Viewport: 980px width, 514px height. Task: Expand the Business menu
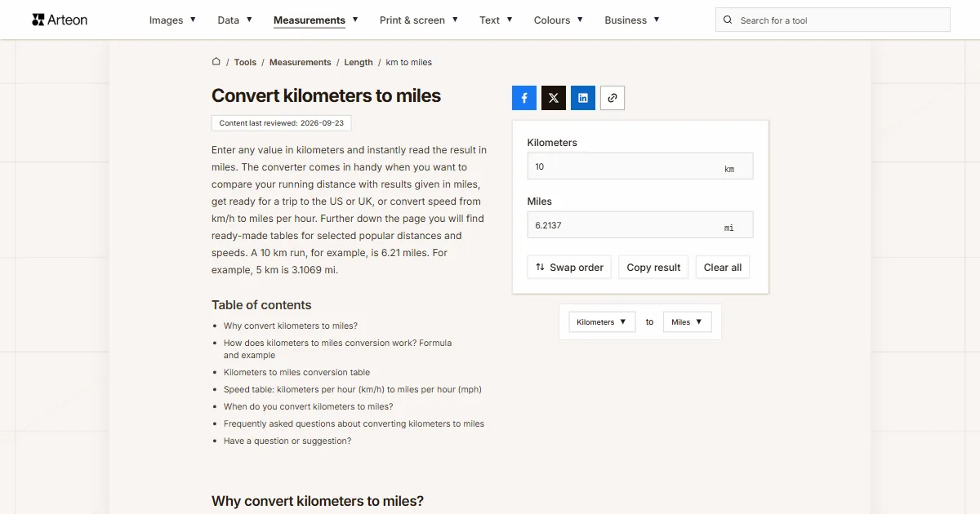pos(632,20)
